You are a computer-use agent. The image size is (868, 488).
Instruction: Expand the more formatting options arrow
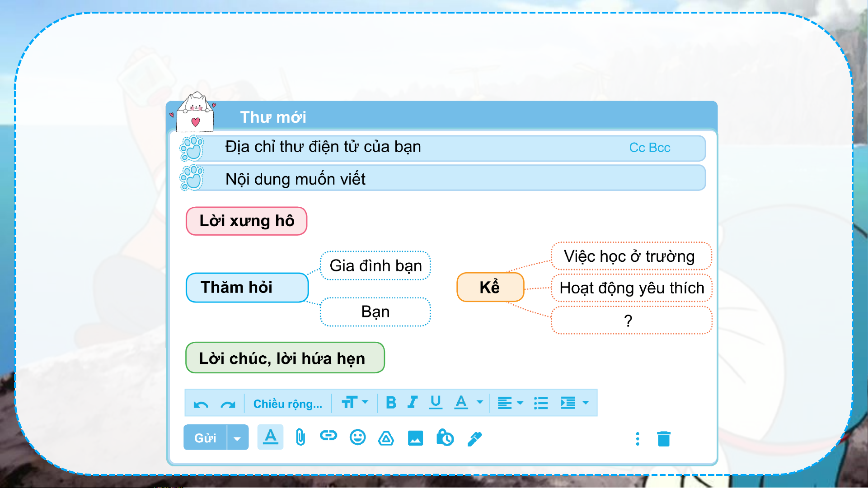pyautogui.click(x=586, y=402)
